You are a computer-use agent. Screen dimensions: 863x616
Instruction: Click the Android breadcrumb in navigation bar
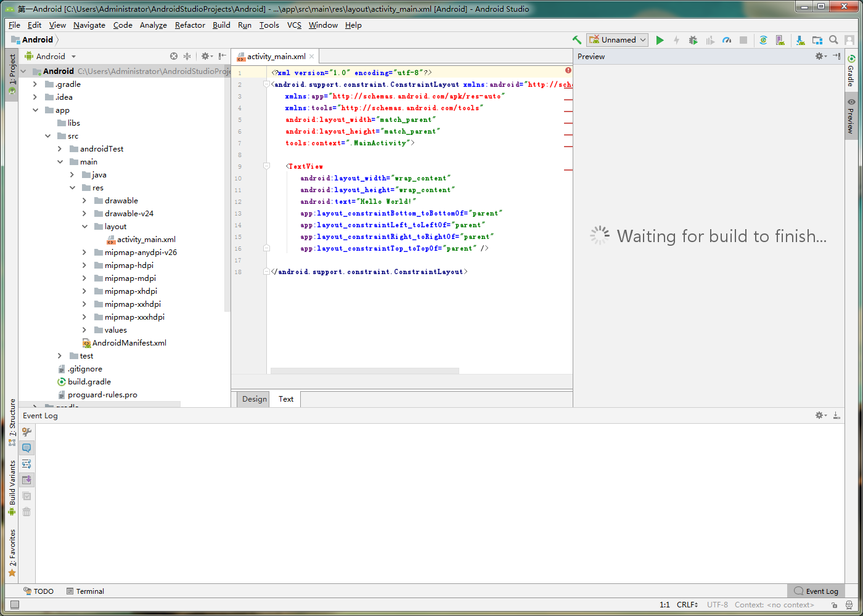33,40
